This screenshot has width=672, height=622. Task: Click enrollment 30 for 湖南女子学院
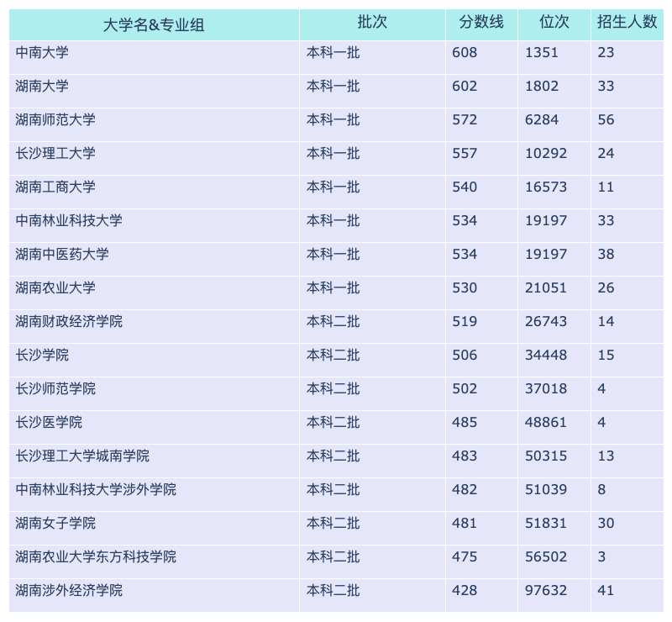click(x=606, y=523)
